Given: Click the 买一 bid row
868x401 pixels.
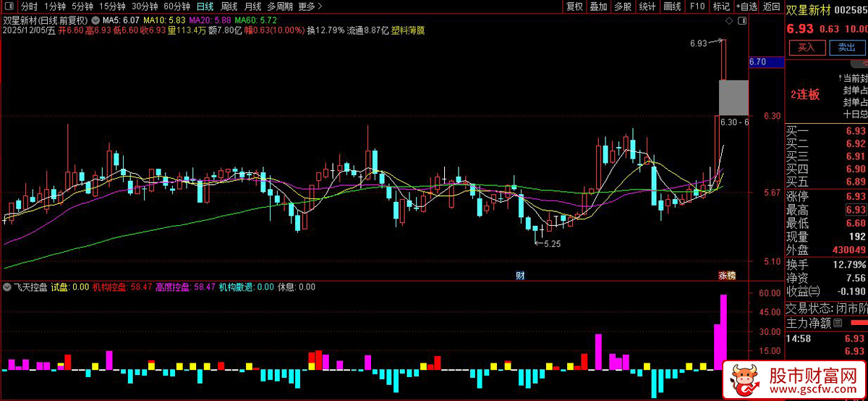Looking at the screenshot, I should pyautogui.click(x=827, y=131).
